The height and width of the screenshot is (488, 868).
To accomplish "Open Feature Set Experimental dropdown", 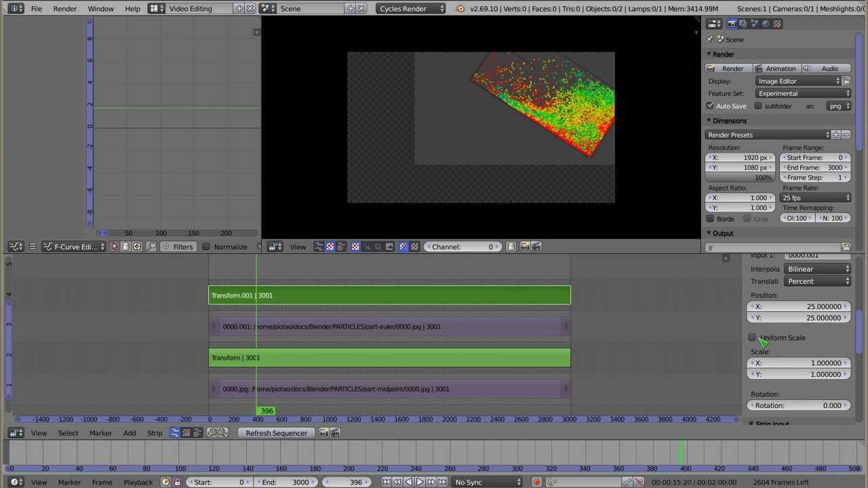I will (803, 94).
